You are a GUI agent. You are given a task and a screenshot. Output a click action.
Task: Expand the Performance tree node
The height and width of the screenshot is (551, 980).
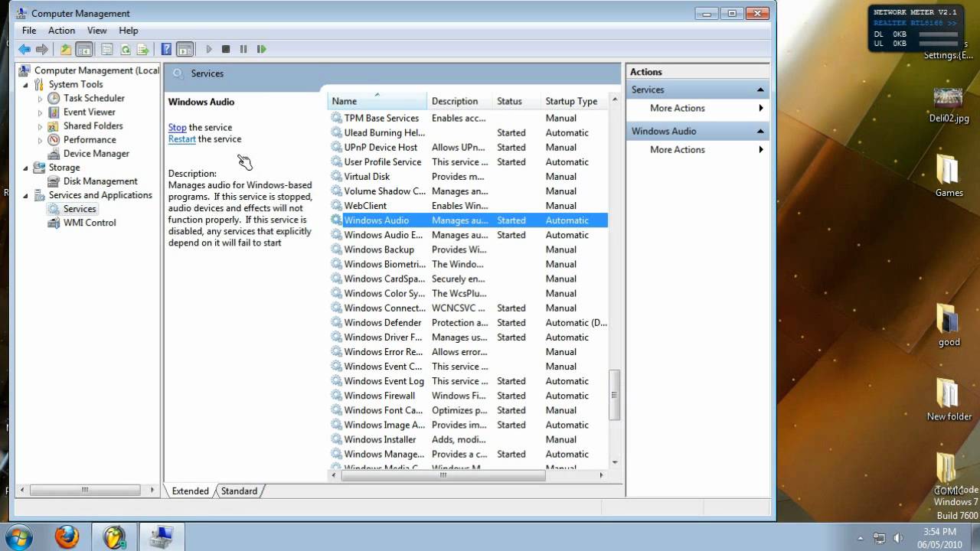coord(40,140)
